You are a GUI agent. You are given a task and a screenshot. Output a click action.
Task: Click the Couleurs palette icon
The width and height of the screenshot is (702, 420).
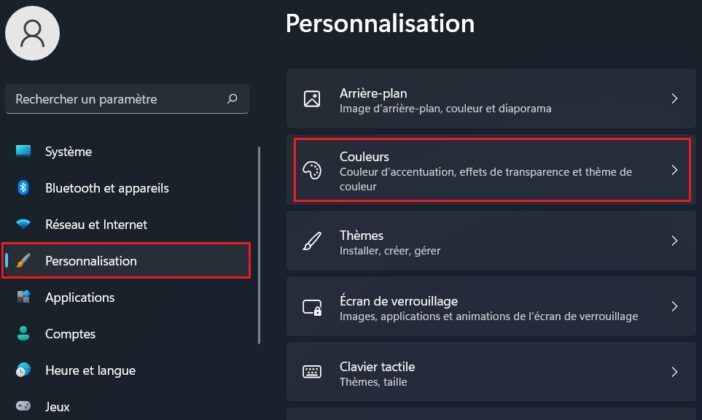(312, 171)
